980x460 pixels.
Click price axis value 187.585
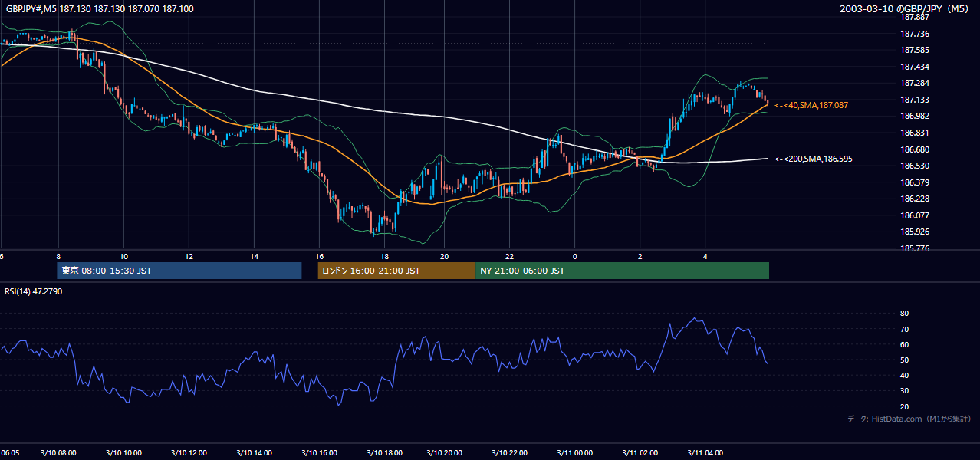[915, 50]
